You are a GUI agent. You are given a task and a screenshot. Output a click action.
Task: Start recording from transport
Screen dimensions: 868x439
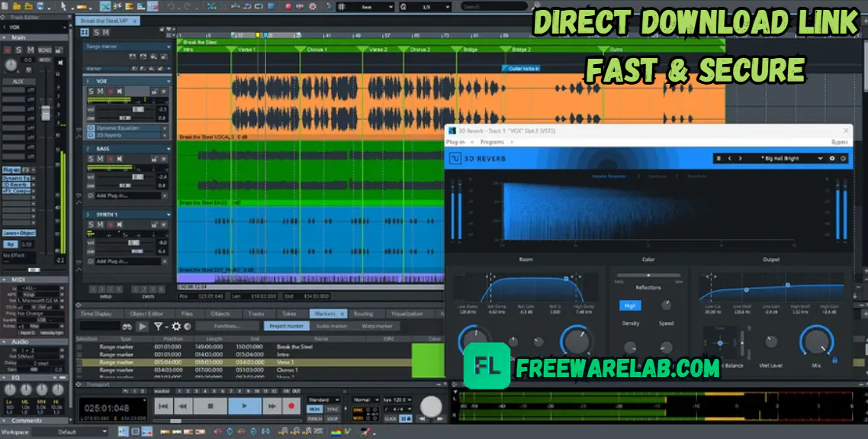291,406
